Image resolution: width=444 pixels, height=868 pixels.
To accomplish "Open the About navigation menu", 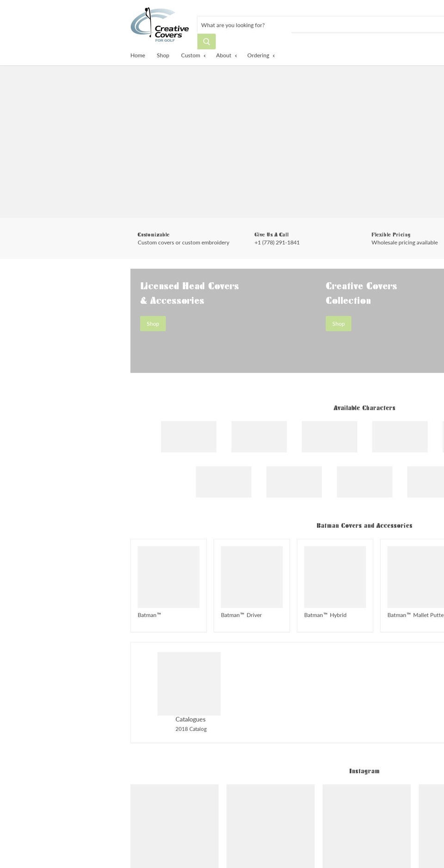I will click(223, 56).
